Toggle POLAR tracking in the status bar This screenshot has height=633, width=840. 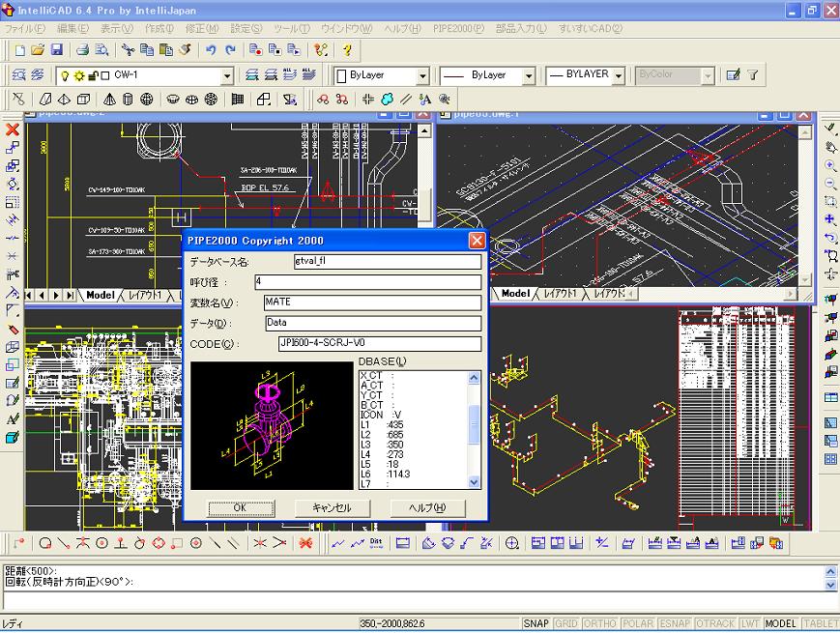click(638, 623)
